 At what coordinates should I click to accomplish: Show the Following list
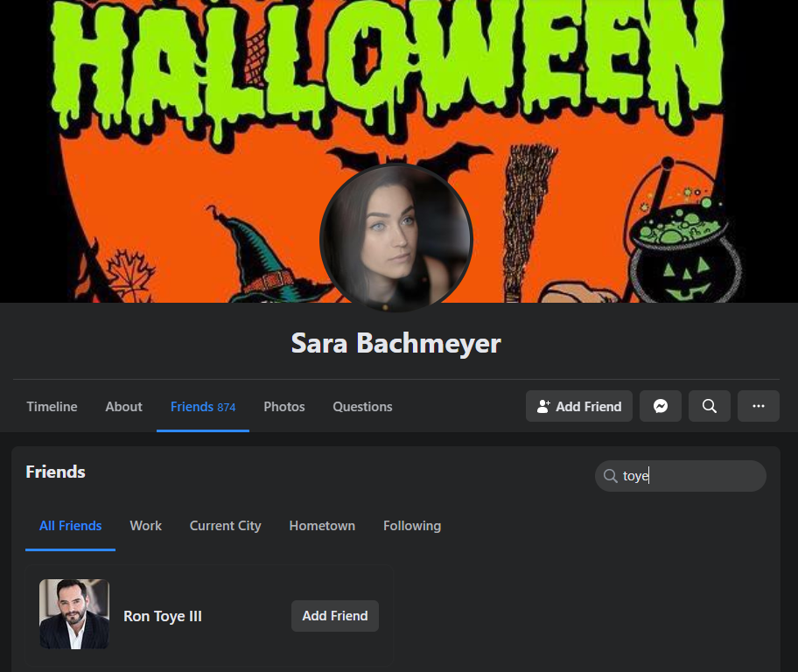pos(412,526)
